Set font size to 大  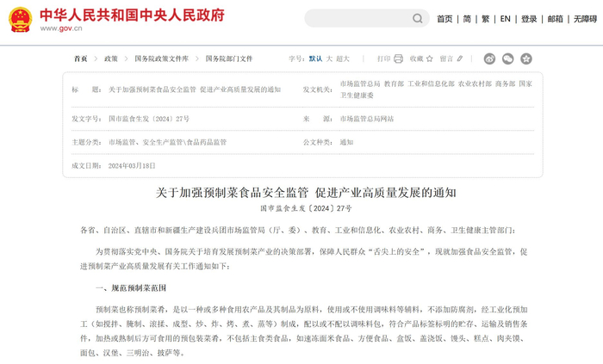click(329, 59)
